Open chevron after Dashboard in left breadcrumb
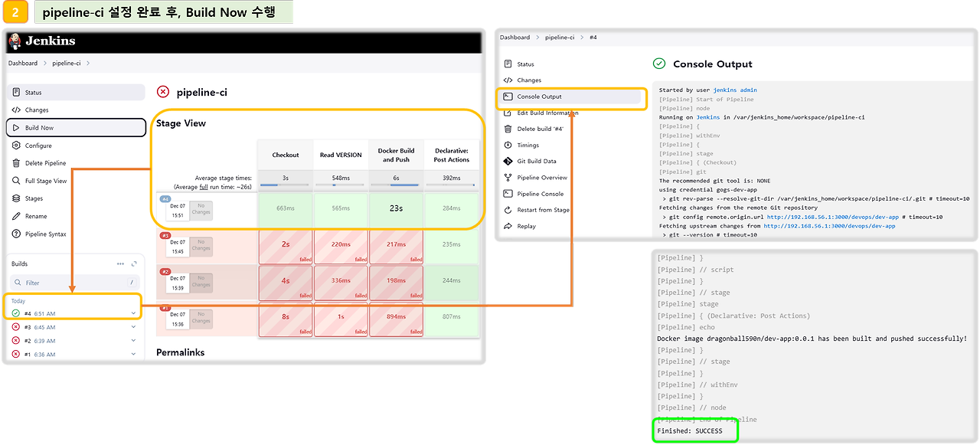 click(44, 64)
